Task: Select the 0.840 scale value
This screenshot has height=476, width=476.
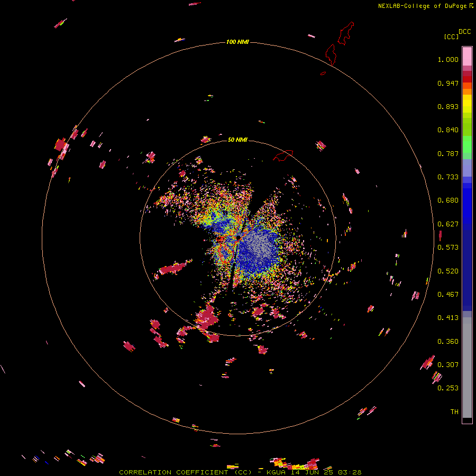Action: (448, 130)
